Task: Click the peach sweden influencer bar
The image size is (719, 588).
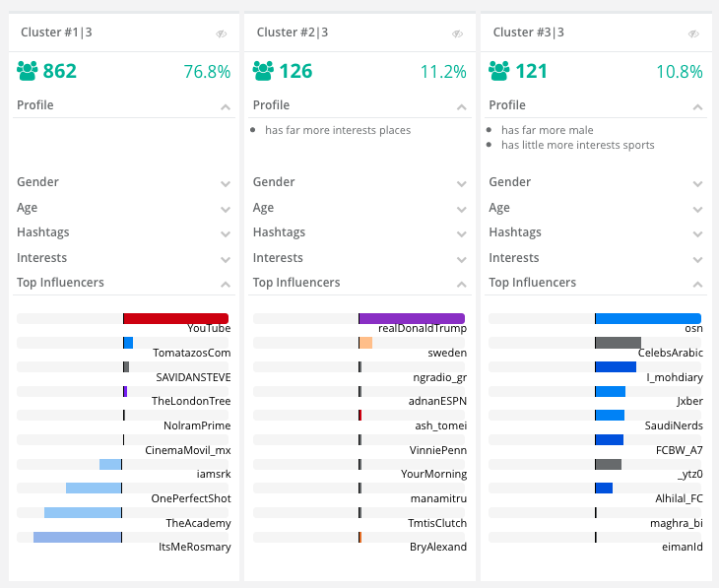Action: pos(366,343)
